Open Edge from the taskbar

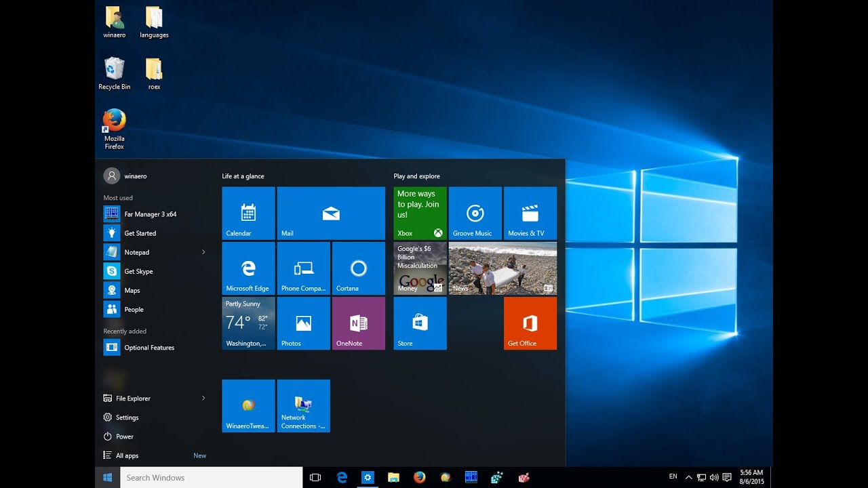pyautogui.click(x=342, y=477)
